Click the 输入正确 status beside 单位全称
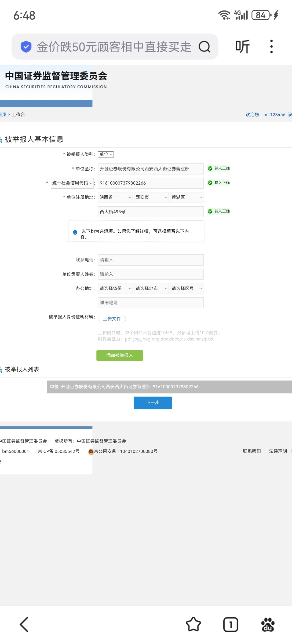The height and width of the screenshot is (644, 292). (219, 168)
